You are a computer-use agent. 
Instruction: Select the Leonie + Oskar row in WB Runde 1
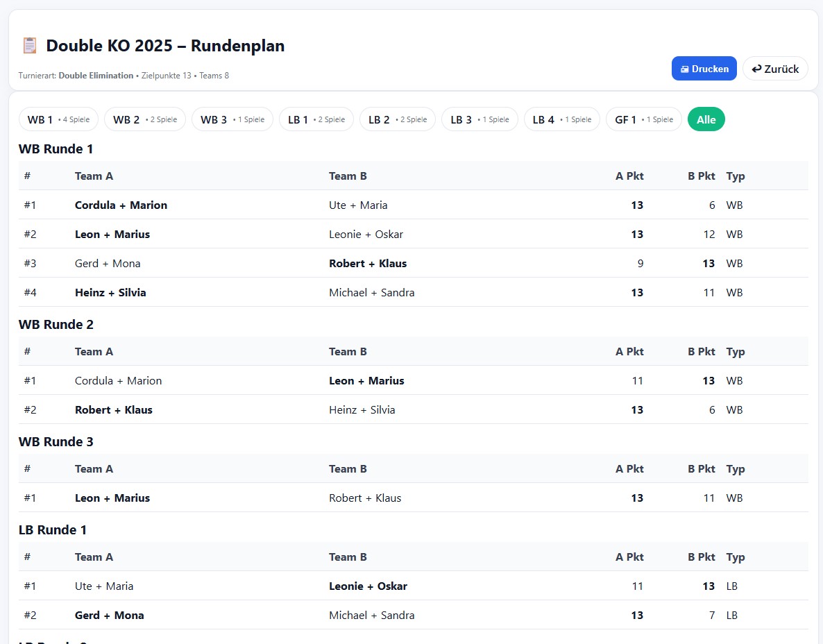[366, 235]
